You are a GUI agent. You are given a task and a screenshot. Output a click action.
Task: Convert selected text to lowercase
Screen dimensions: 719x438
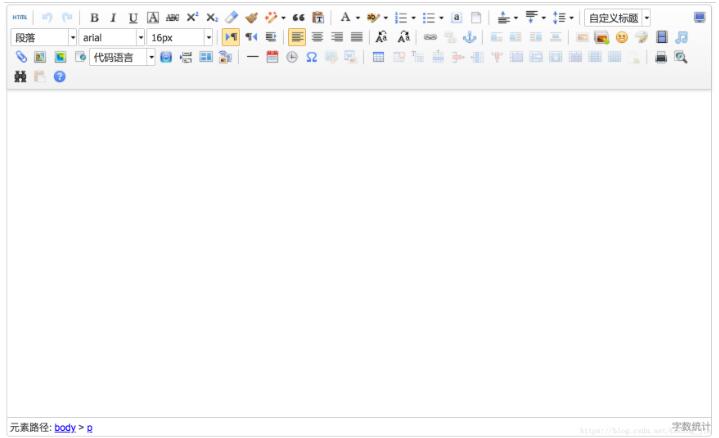pyautogui.click(x=404, y=37)
